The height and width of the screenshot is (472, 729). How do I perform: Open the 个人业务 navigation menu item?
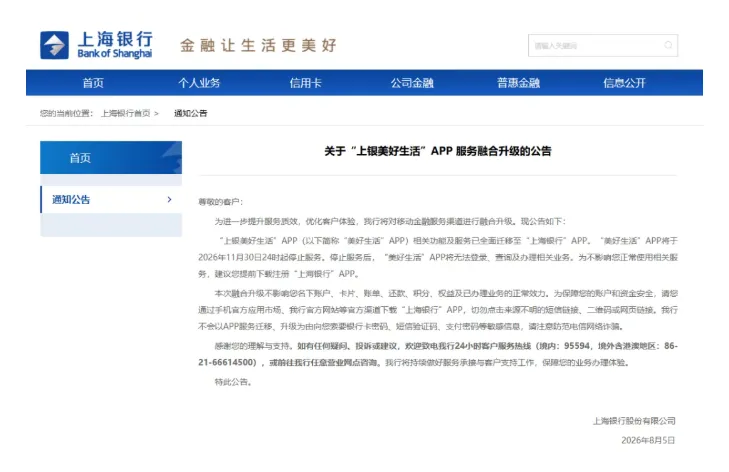coord(199,83)
